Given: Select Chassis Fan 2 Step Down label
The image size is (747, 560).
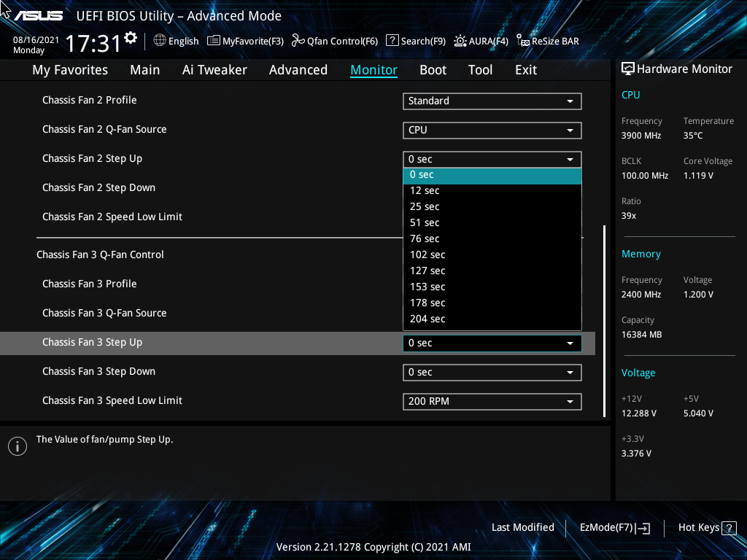Looking at the screenshot, I should (98, 187).
